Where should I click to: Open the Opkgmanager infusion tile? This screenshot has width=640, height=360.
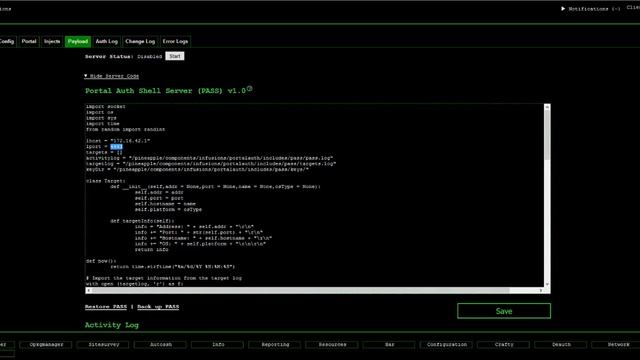coord(46,344)
